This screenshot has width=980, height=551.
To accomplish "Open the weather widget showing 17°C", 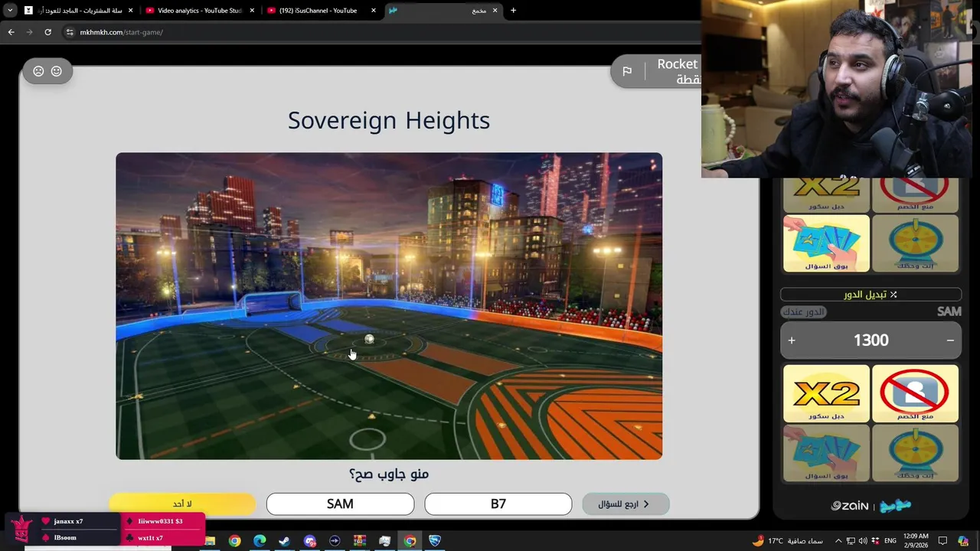I will pyautogui.click(x=789, y=541).
